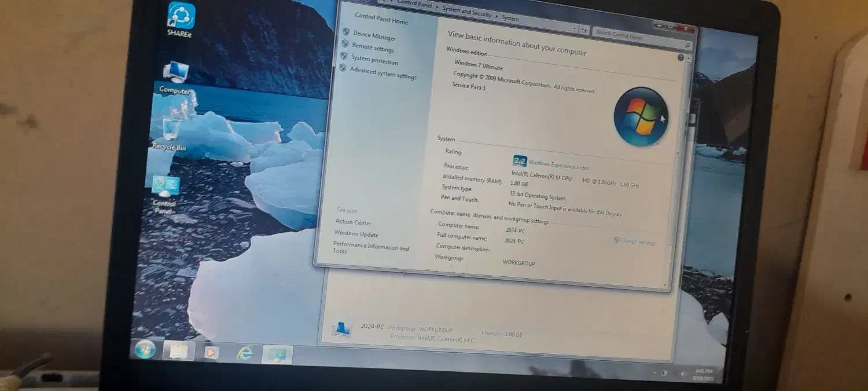Expand the address bar history dropdown
The width and height of the screenshot is (868, 391).
point(574,28)
